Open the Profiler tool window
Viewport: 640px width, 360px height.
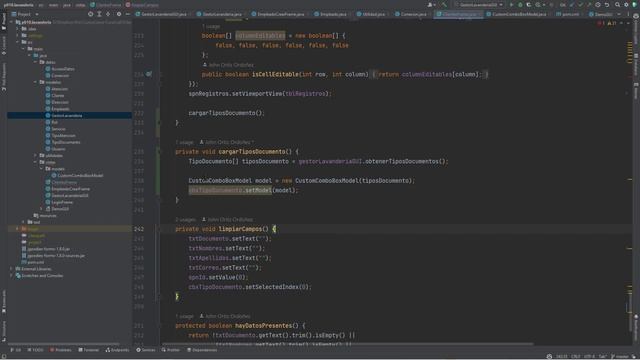tap(171, 350)
